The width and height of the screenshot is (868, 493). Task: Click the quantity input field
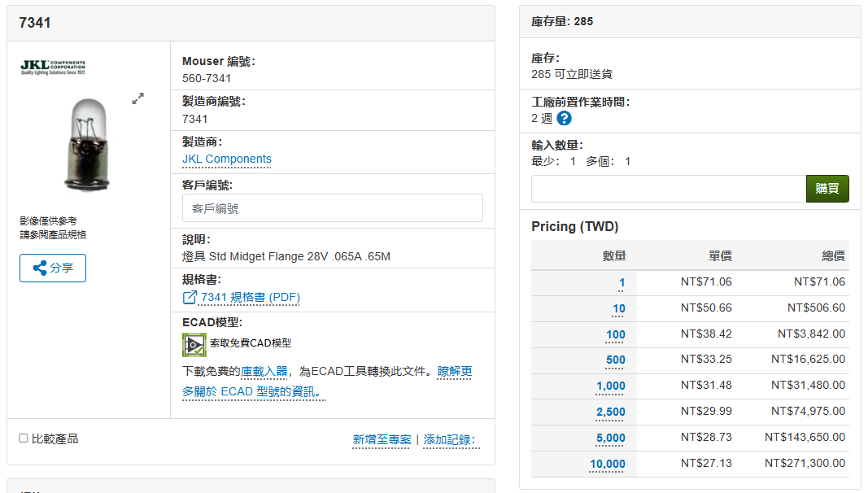point(668,189)
